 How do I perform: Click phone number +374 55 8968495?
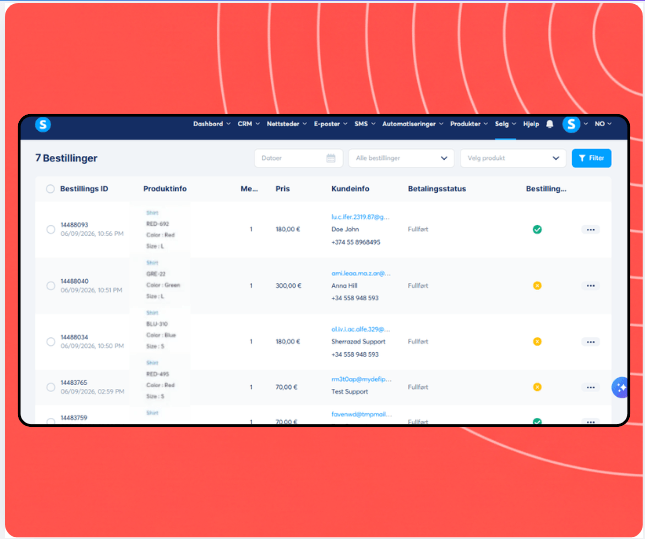pos(356,242)
